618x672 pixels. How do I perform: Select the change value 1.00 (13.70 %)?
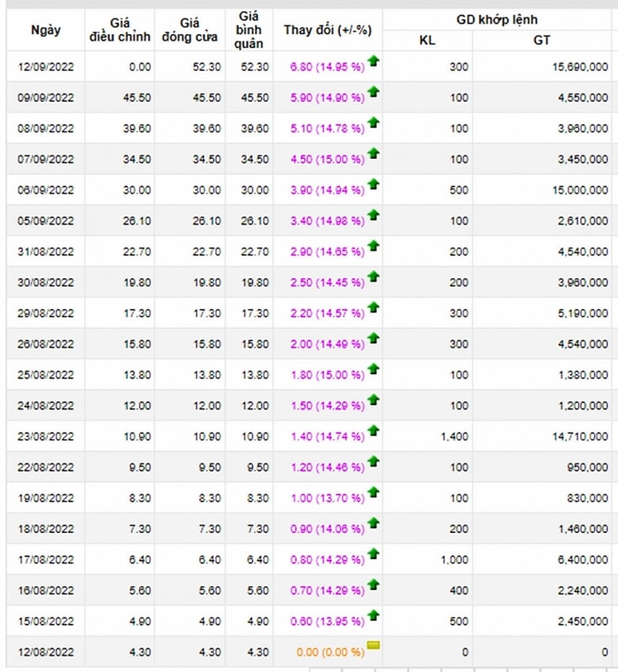[x=327, y=498]
